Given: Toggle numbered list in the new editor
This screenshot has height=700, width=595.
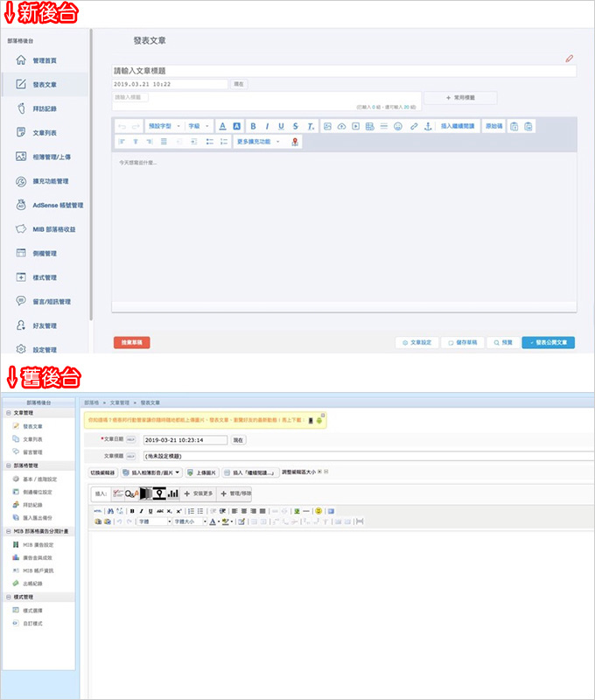Looking at the screenshot, I should click(x=224, y=142).
